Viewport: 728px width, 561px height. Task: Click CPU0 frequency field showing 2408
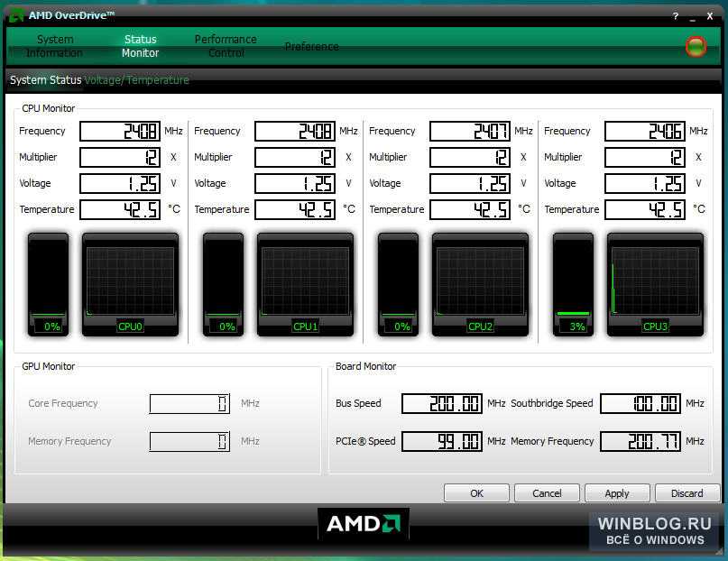tap(120, 132)
